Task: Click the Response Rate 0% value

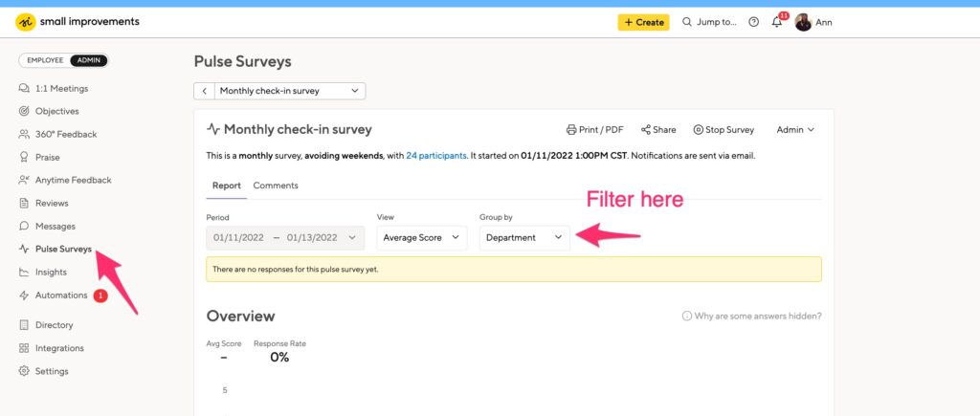Action: [280, 358]
